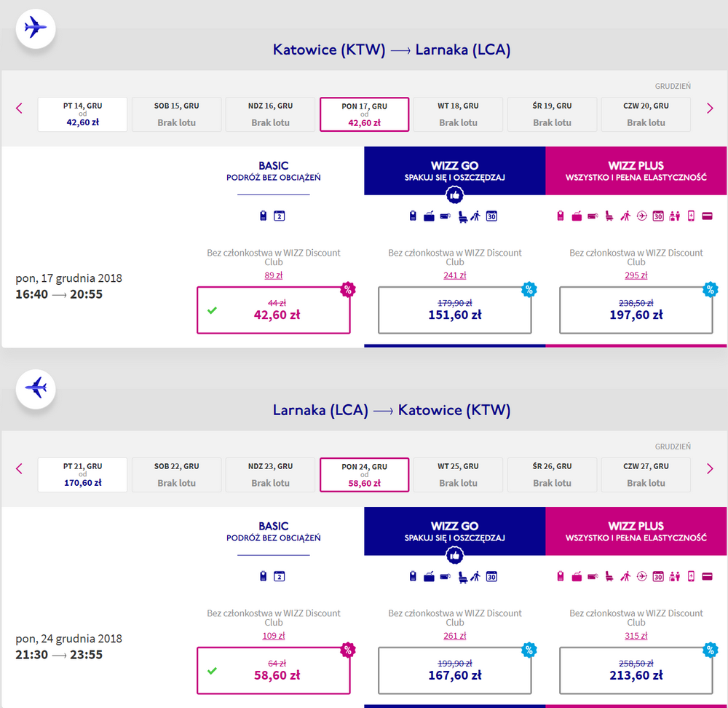Click the return flight time 21:30 → 23:55

pos(59,655)
